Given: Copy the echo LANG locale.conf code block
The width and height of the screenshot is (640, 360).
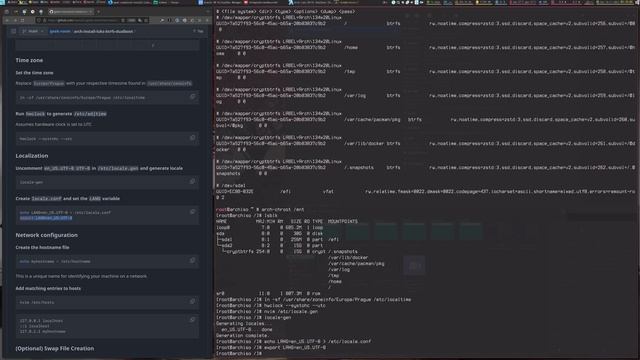Looking at the screenshot, I should point(193,211).
